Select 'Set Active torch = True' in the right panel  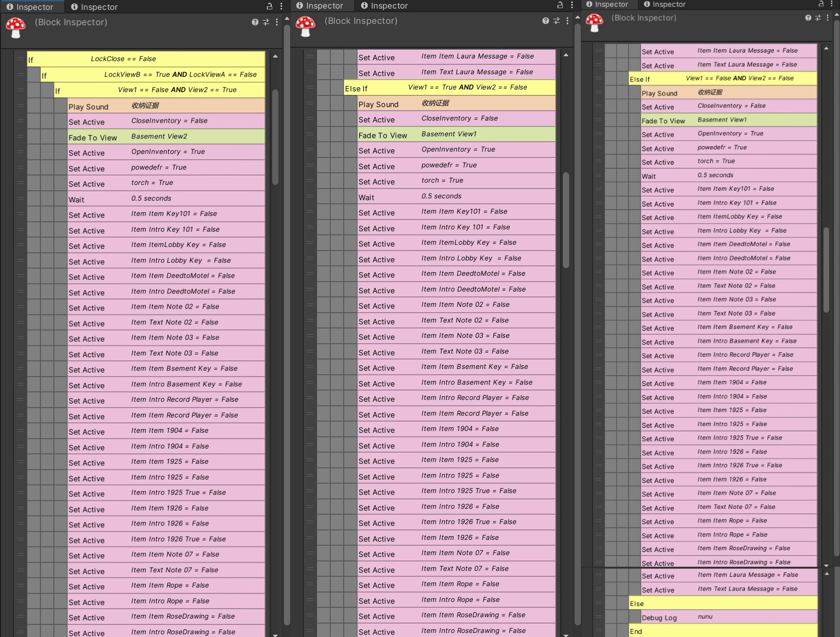pyautogui.click(x=729, y=161)
